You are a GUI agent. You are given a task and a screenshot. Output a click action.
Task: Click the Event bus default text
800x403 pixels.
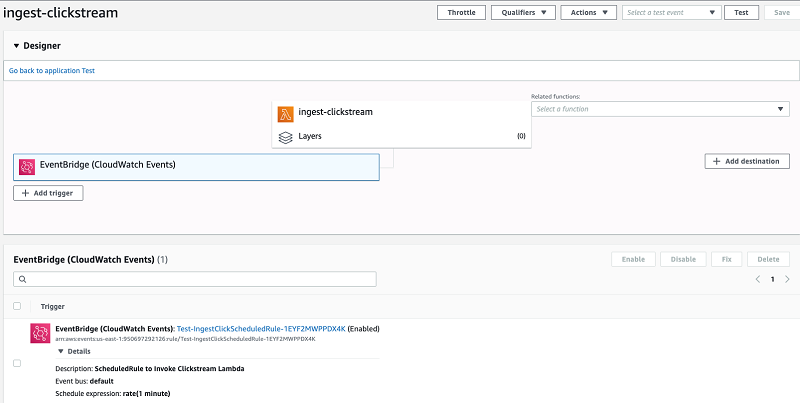pos(84,381)
